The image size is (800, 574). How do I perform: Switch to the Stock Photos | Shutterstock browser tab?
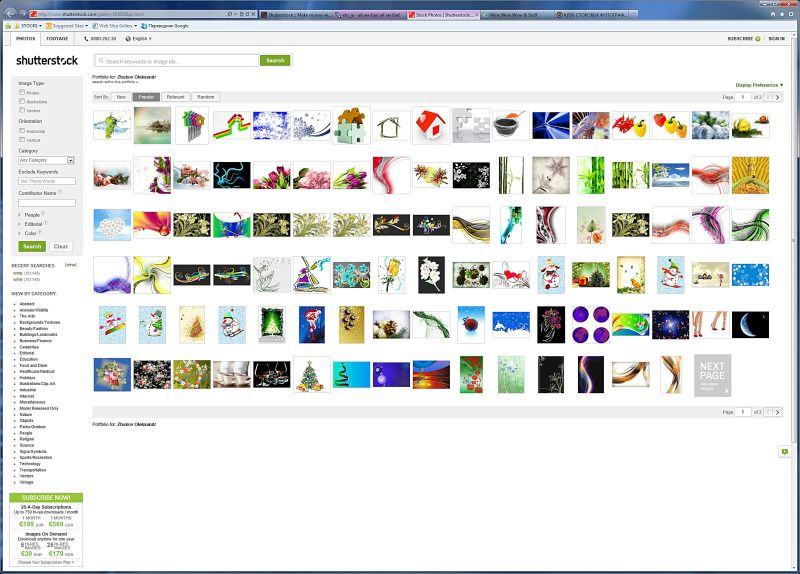pyautogui.click(x=443, y=15)
